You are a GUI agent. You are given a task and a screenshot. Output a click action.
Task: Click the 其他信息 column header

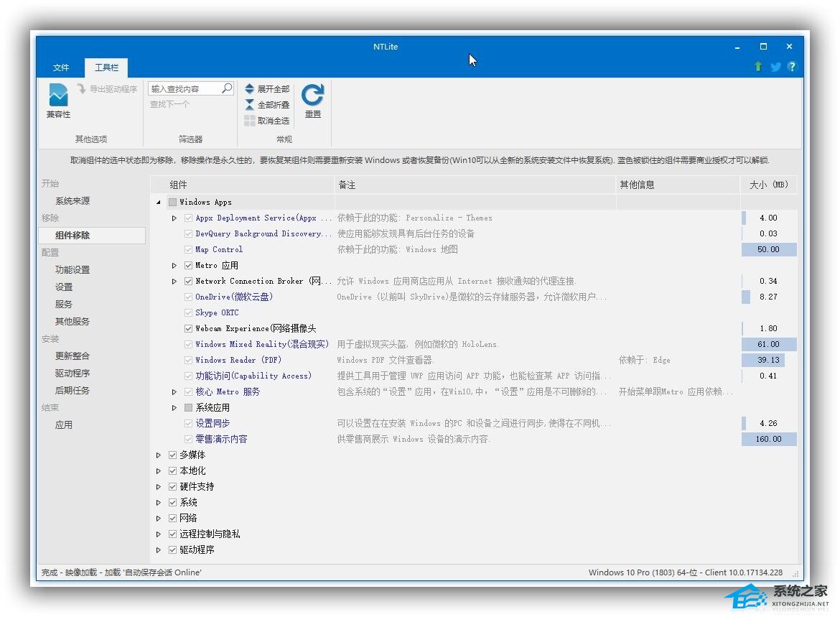[678, 185]
